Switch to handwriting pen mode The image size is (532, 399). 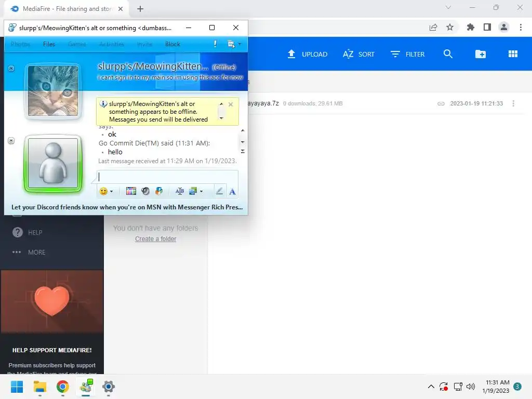pos(220,191)
